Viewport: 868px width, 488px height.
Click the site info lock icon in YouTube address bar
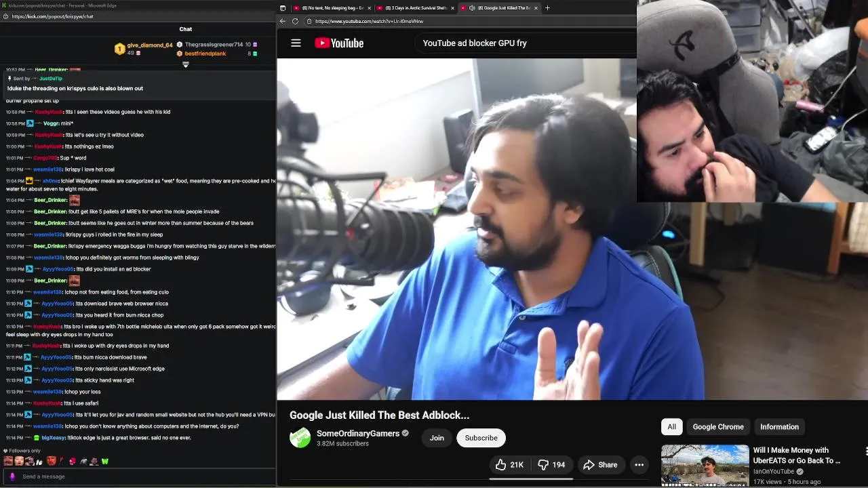pos(309,21)
